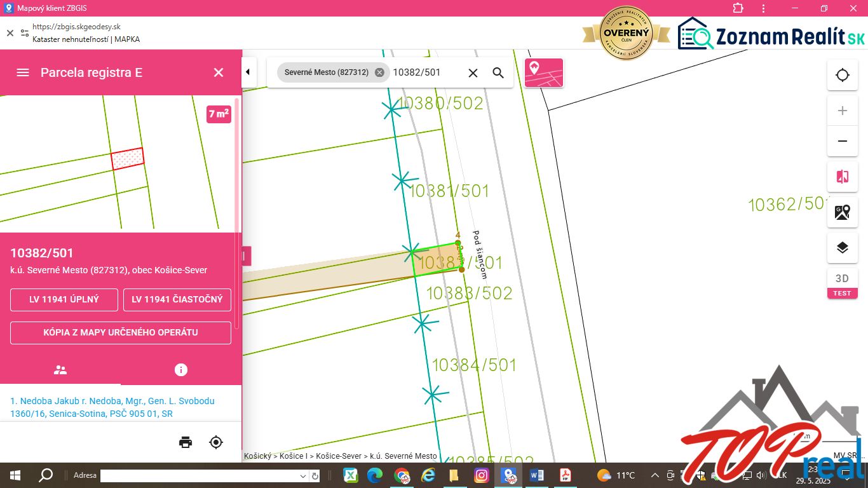The width and height of the screenshot is (868, 488).
Task: Print the parcel details
Action: pos(186,442)
